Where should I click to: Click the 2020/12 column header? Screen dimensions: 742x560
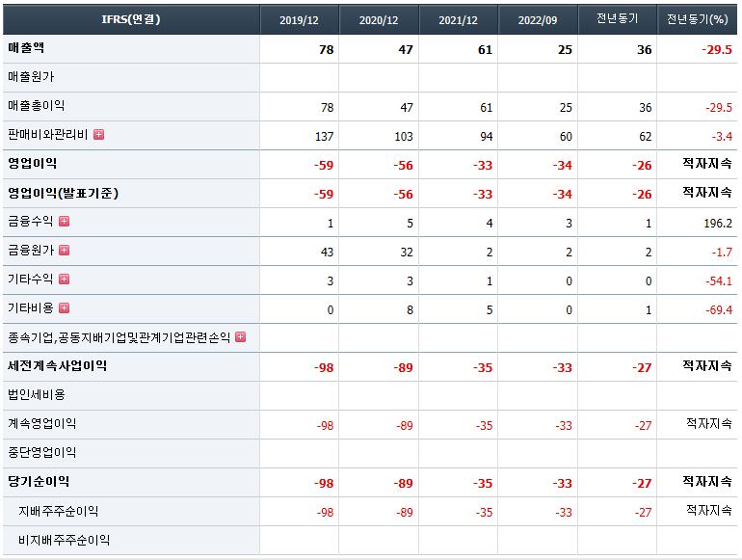379,19
